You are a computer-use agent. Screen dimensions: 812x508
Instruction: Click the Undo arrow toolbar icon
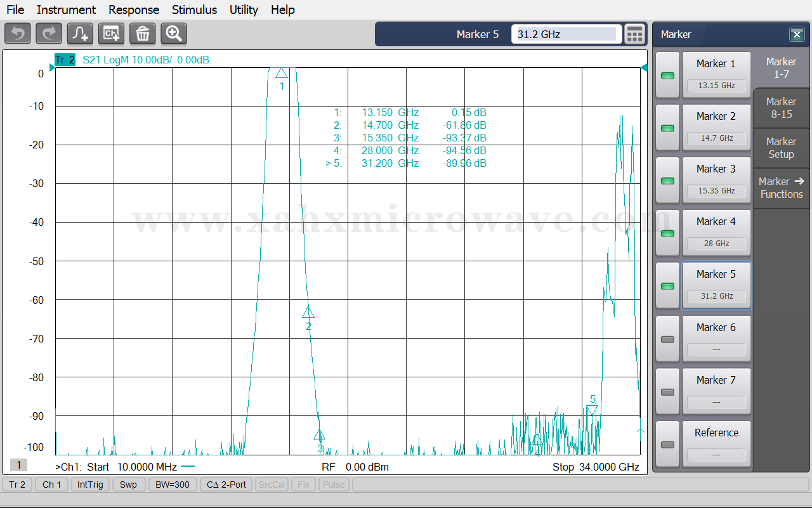click(17, 34)
